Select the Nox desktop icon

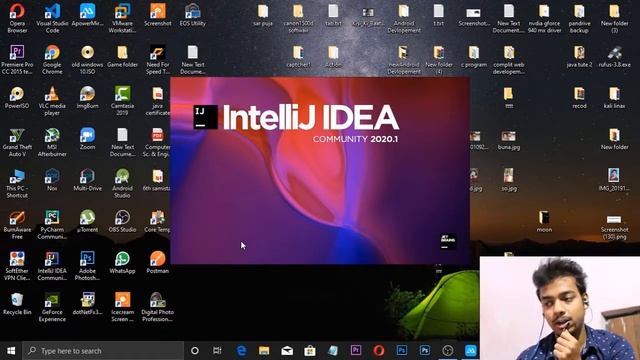click(52, 180)
